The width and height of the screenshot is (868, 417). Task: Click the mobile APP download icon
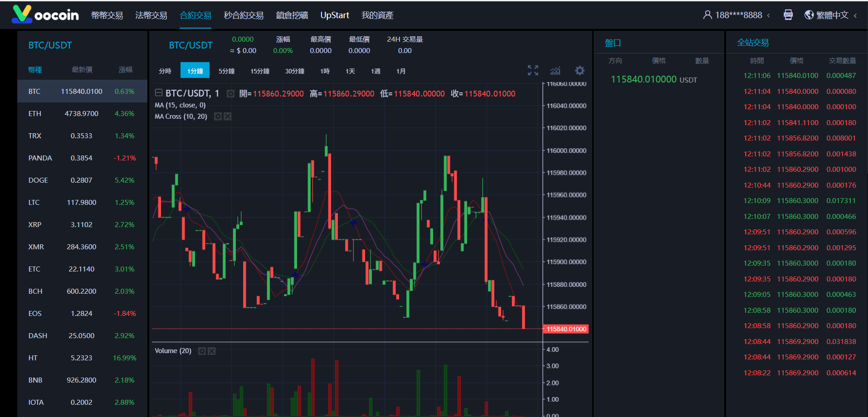click(x=788, y=15)
